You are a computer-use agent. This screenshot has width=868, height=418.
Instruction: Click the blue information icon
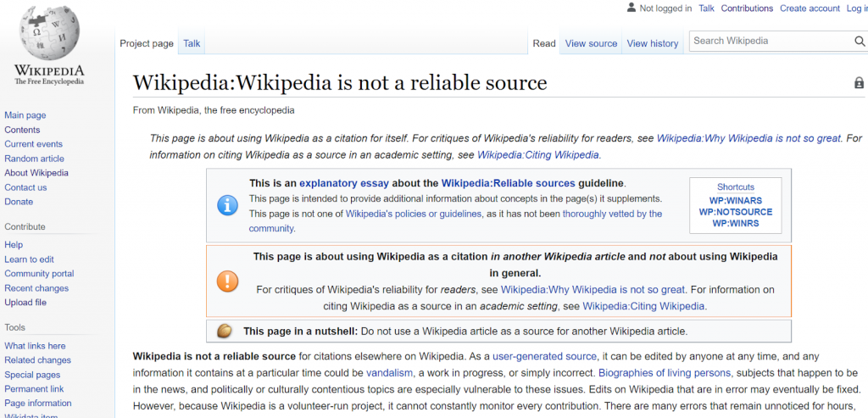pos(227,205)
